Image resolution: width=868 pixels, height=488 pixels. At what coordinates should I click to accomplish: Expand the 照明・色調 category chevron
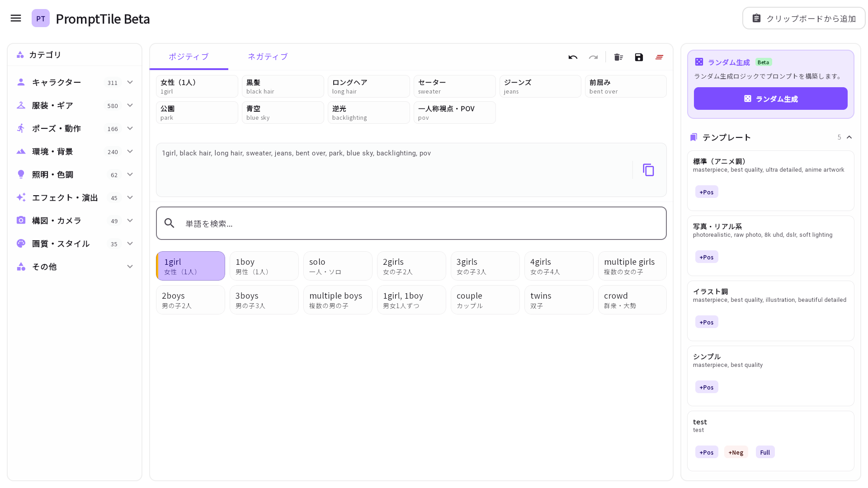click(x=130, y=174)
